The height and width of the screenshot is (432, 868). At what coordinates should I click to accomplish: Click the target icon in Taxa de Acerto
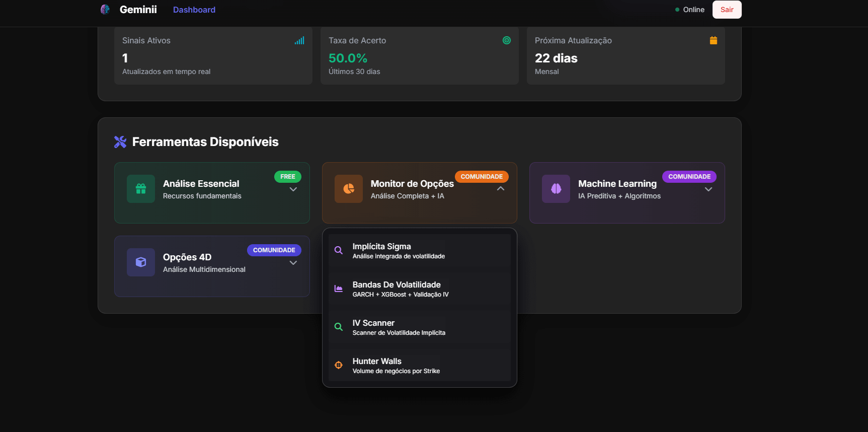coord(507,40)
